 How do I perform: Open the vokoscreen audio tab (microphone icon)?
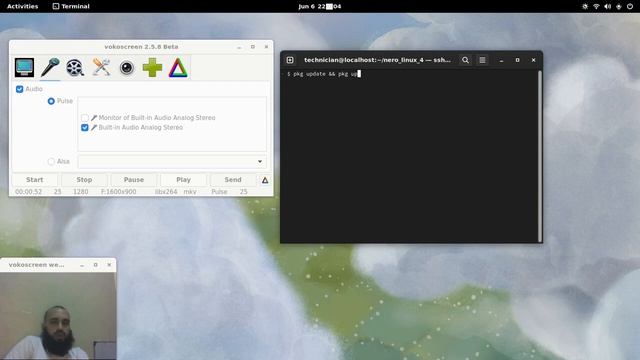pyautogui.click(x=50, y=67)
